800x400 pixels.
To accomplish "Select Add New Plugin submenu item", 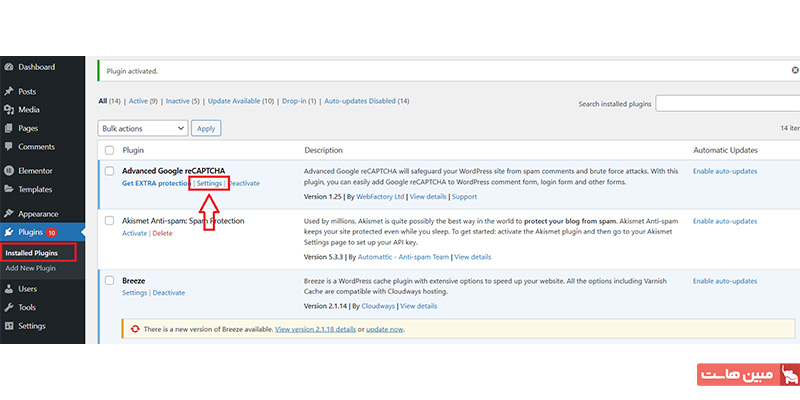I will 31,268.
